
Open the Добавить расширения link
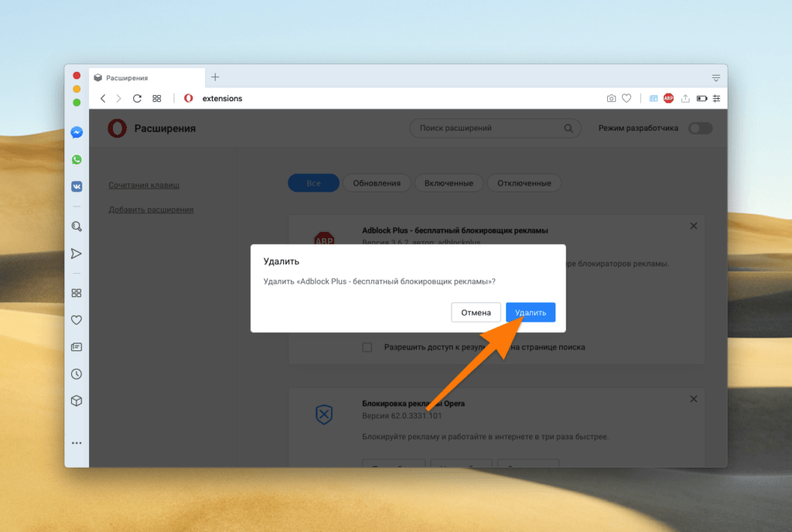[x=151, y=210]
